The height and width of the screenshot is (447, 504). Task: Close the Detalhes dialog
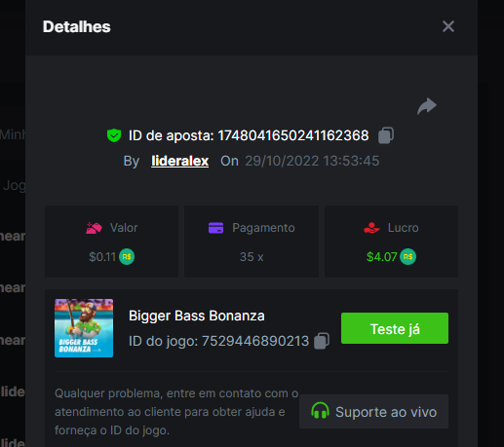448,26
